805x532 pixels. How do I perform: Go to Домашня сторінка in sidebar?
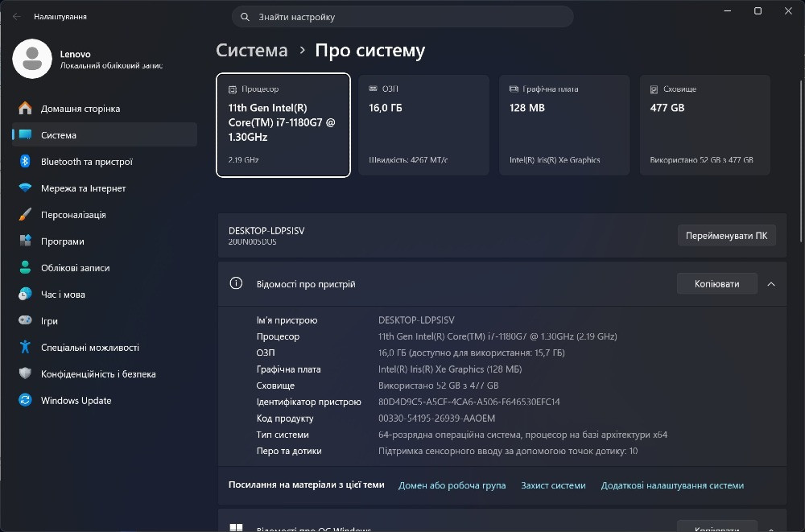105,109
